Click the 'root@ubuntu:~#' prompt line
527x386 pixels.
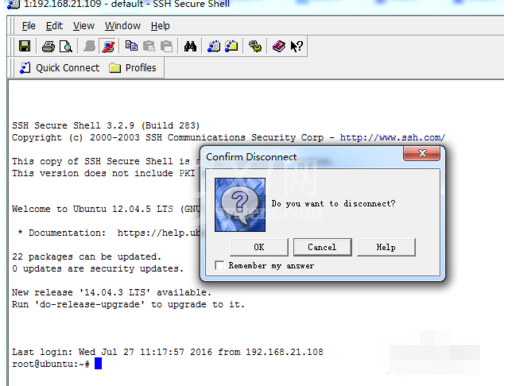click(x=51, y=364)
